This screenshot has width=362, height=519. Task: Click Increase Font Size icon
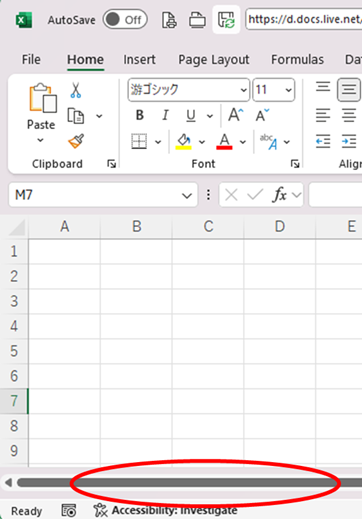[235, 115]
